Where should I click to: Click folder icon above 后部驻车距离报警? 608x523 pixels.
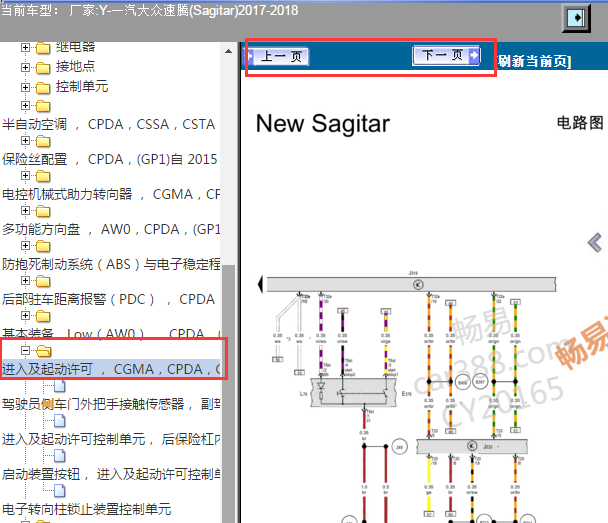click(43, 281)
